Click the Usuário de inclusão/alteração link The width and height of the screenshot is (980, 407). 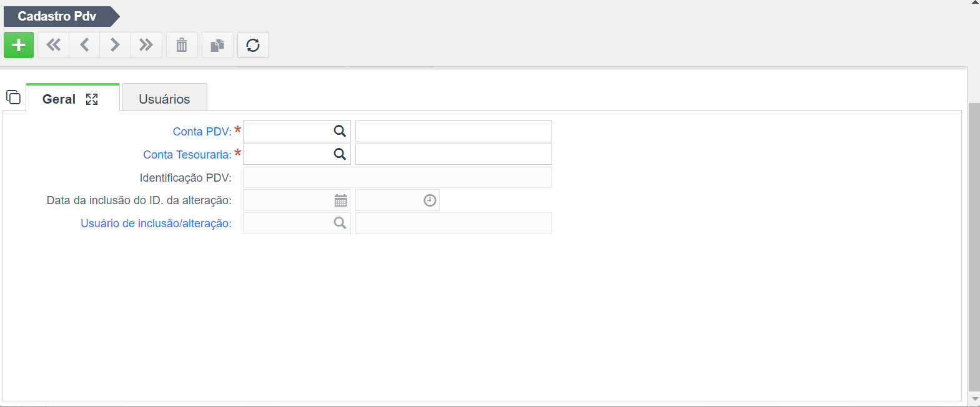tap(156, 223)
